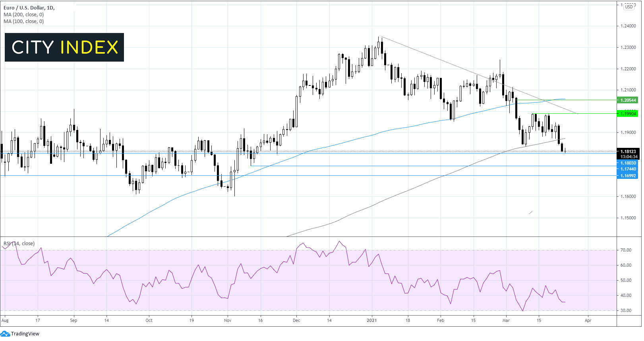644x341 pixels.
Task: Click the CITY INDEX logo
Action: [x=64, y=47]
